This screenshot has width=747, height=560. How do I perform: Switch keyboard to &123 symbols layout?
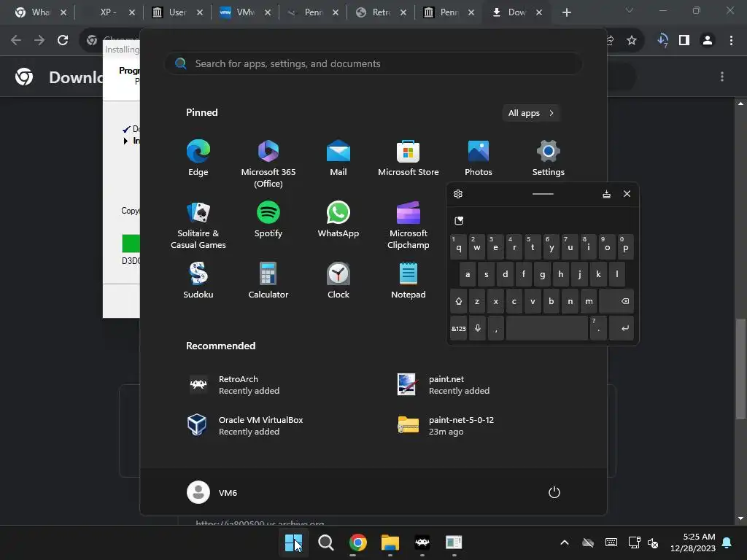(458, 328)
